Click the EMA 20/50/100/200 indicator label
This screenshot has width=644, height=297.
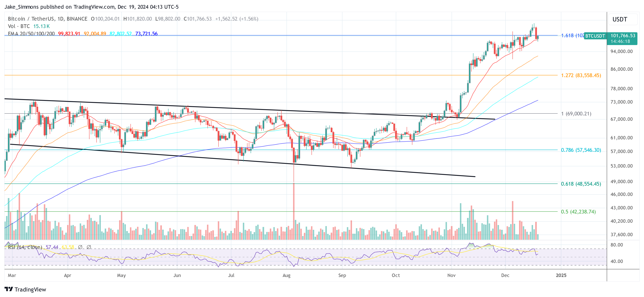coord(31,34)
